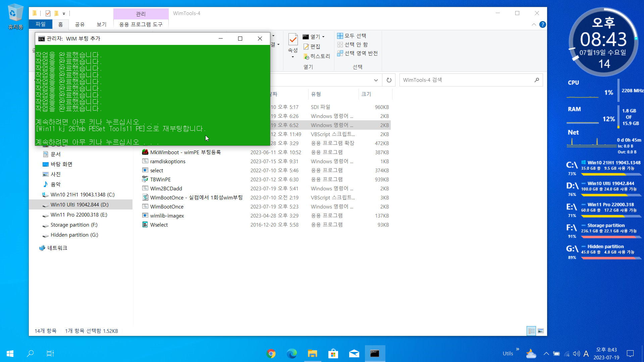Show hidden system tray icons chevron
Image resolution: width=644 pixels, height=362 pixels.
(x=546, y=354)
